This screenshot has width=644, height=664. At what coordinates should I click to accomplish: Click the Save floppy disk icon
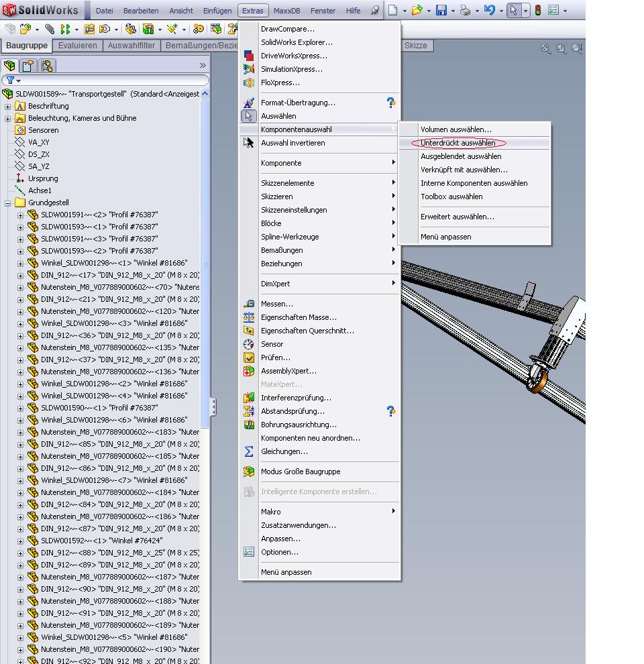(x=441, y=10)
